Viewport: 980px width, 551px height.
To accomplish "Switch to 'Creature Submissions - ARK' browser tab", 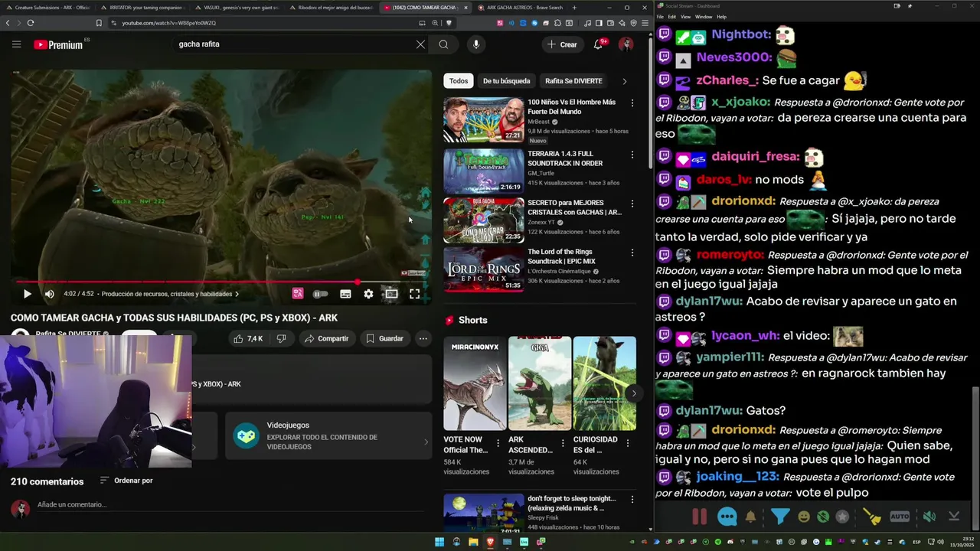I will [47, 8].
